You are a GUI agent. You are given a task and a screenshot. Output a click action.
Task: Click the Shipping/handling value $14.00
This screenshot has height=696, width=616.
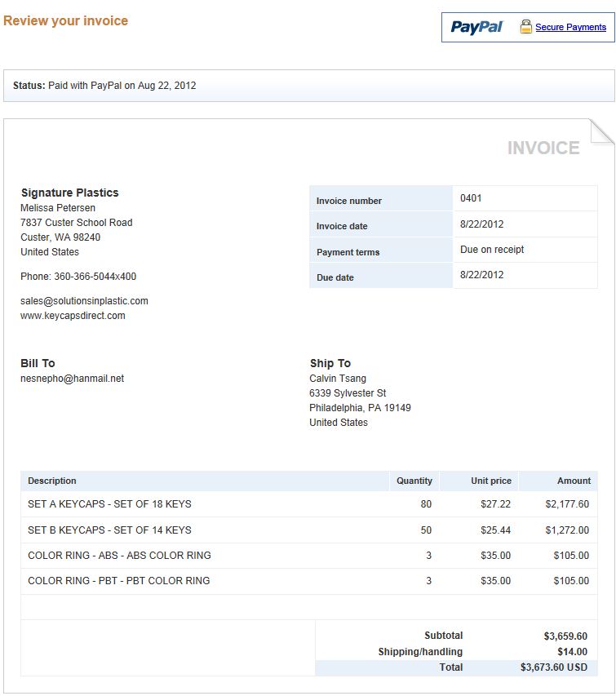(573, 652)
